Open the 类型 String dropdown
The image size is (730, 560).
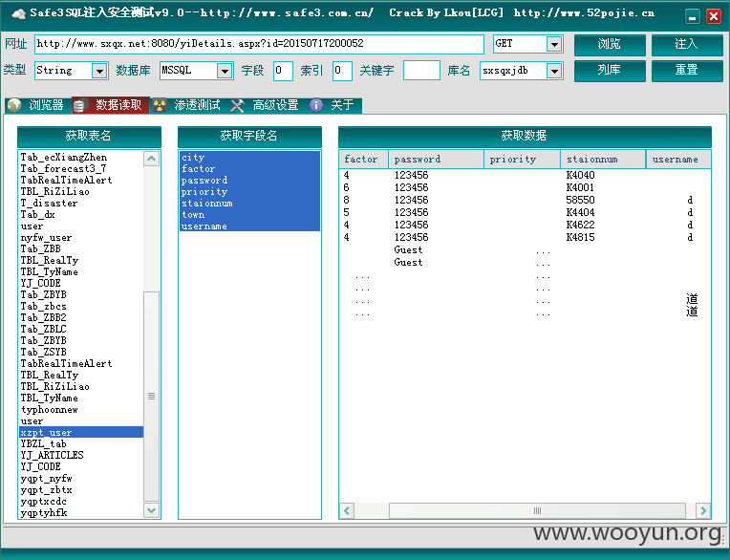click(99, 71)
